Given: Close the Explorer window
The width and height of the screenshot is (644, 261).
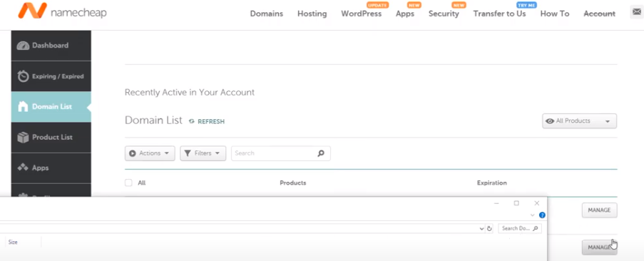Looking at the screenshot, I should (537, 203).
